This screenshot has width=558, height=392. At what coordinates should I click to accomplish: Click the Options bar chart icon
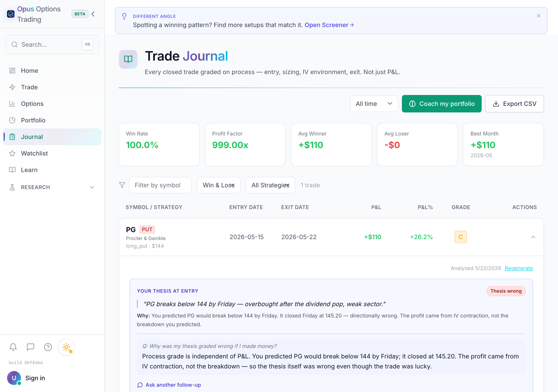tap(12, 104)
